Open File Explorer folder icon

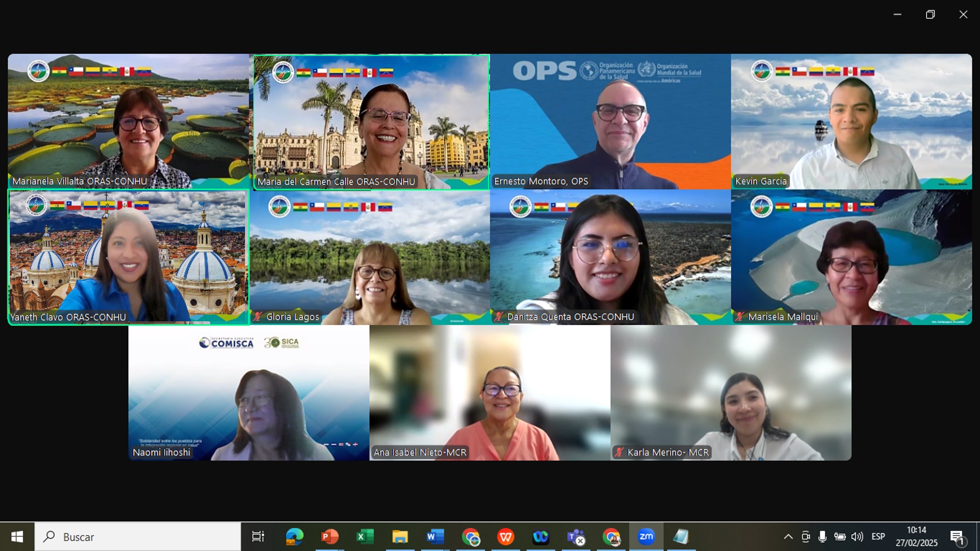point(400,537)
